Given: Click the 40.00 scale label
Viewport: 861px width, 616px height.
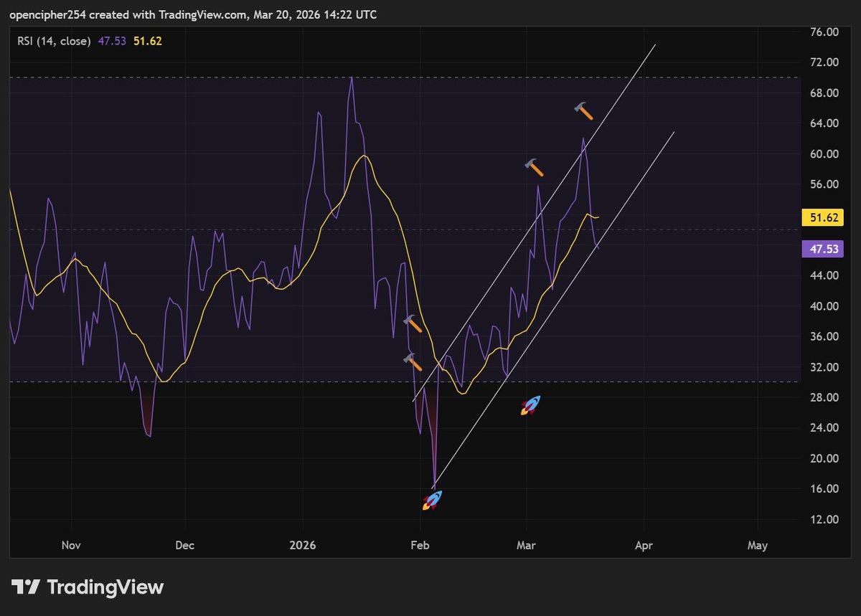Looking at the screenshot, I should point(823,306).
